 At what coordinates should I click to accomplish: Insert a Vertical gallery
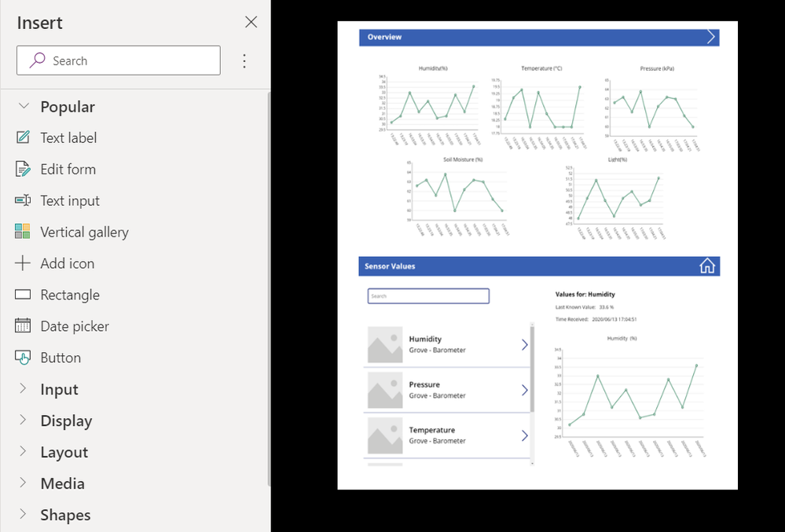tap(84, 233)
